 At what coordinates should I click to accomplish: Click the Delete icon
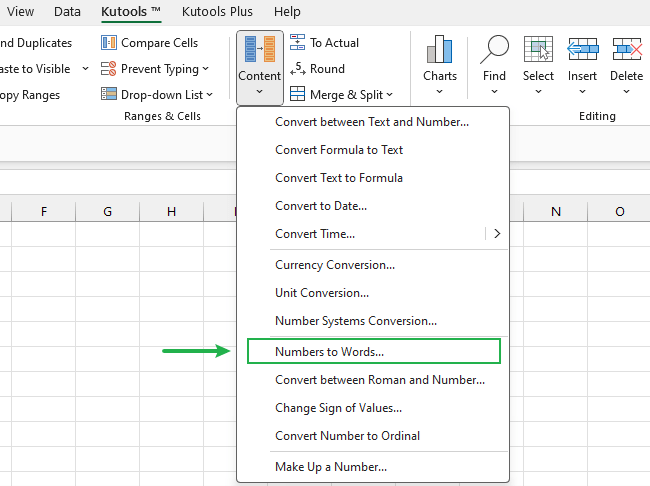(627, 49)
